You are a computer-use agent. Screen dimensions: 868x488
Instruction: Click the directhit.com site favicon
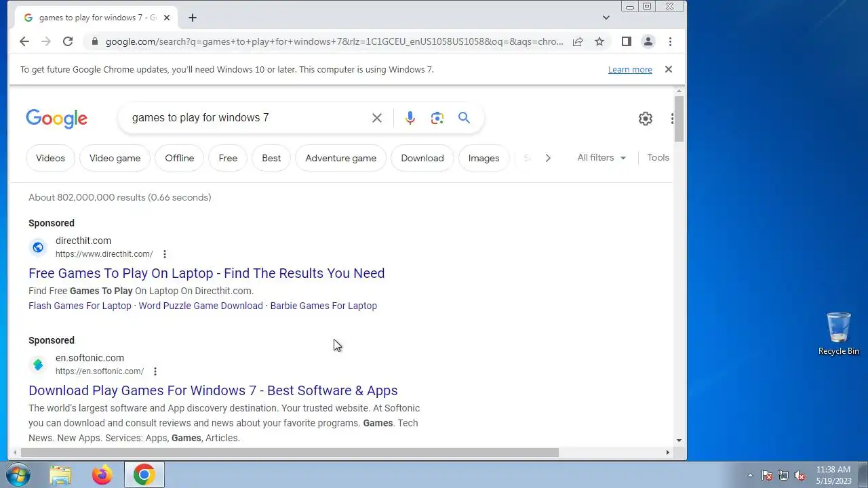38,247
